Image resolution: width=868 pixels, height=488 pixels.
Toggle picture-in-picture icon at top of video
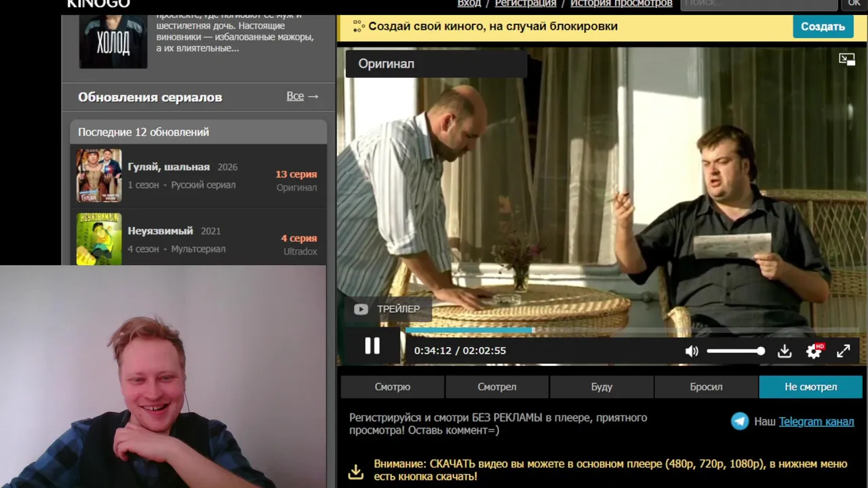(x=847, y=60)
